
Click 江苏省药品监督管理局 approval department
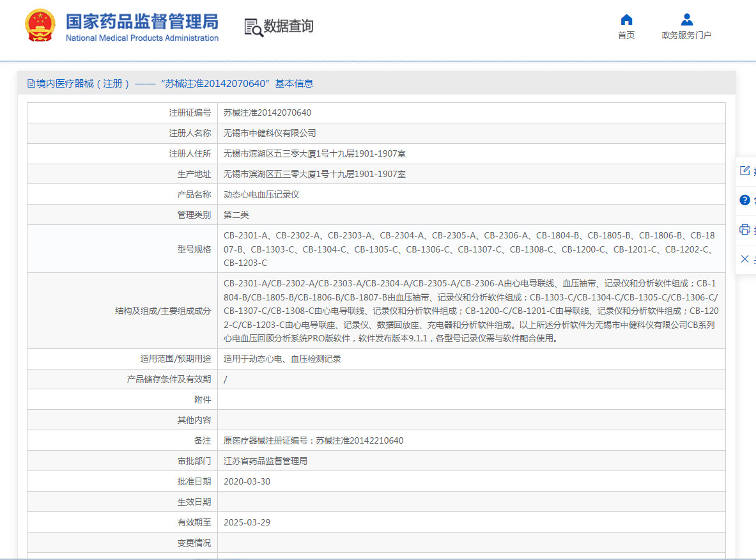[x=265, y=461]
